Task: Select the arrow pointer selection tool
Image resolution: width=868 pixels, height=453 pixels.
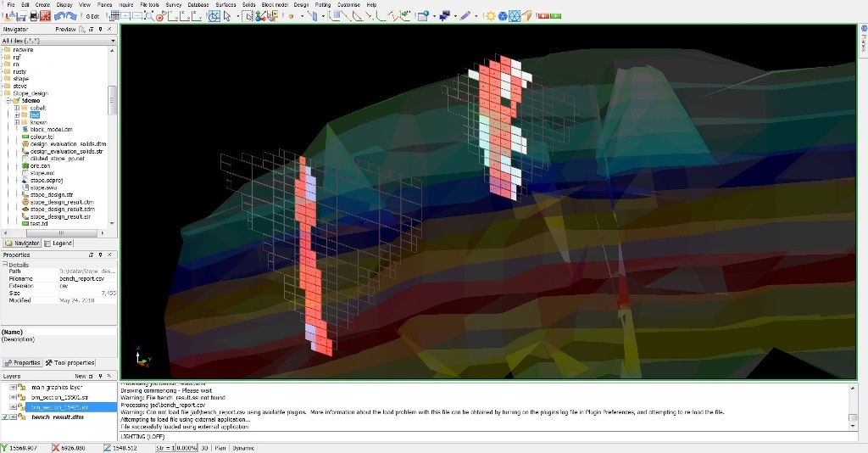Action: (x=227, y=16)
